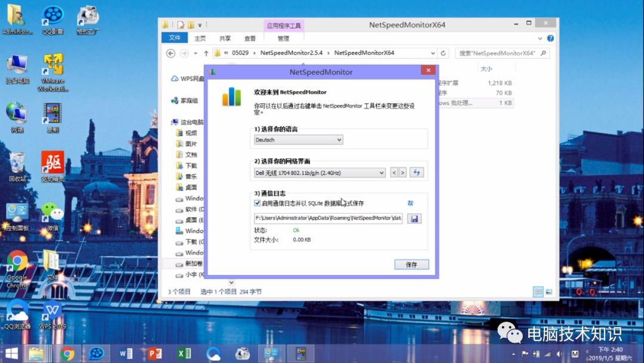Click the database file path field

click(328, 218)
